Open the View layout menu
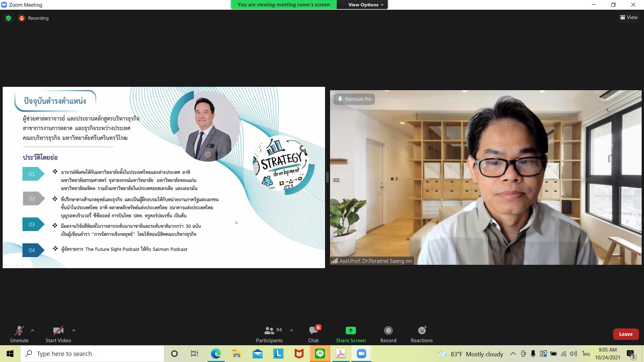644x362 pixels. [629, 17]
